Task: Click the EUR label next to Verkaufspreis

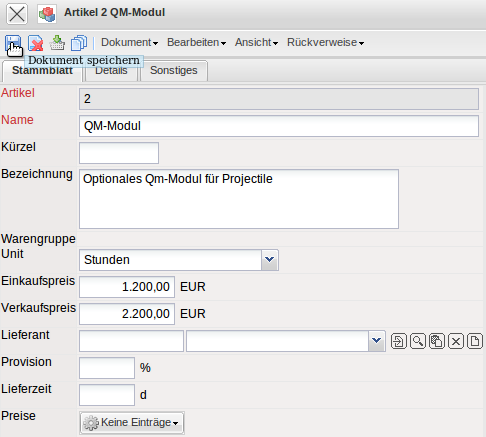Action: click(x=193, y=314)
